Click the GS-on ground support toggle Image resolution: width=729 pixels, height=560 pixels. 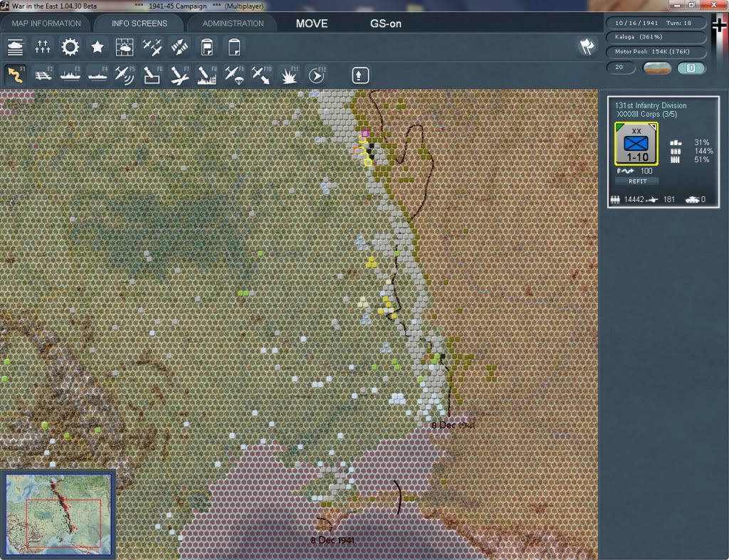pos(385,23)
